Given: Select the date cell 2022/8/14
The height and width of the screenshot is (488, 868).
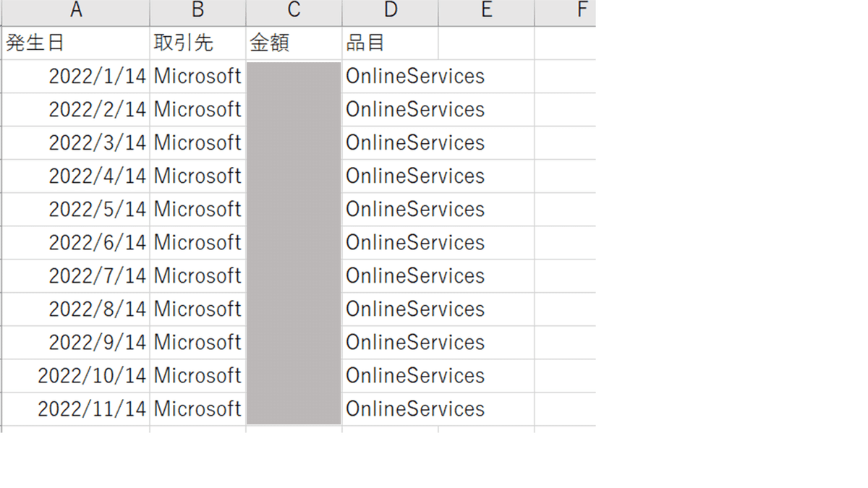Looking at the screenshot, I should pyautogui.click(x=75, y=309).
